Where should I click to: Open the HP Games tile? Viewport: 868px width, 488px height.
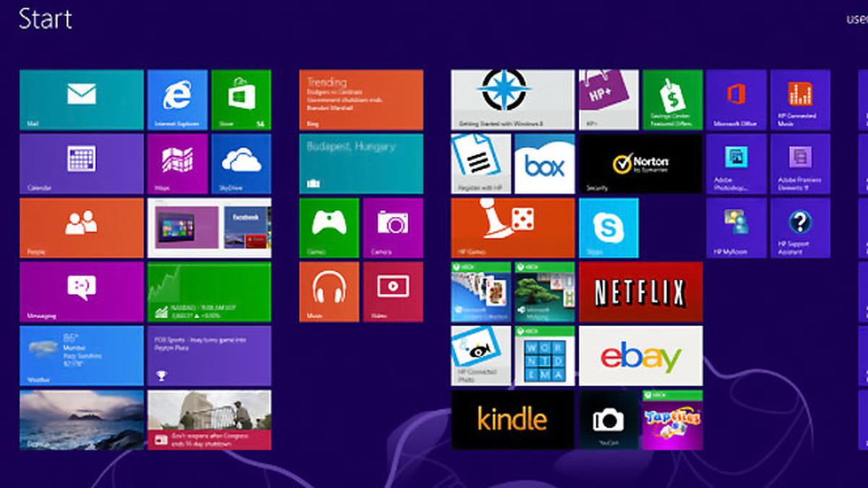(513, 228)
